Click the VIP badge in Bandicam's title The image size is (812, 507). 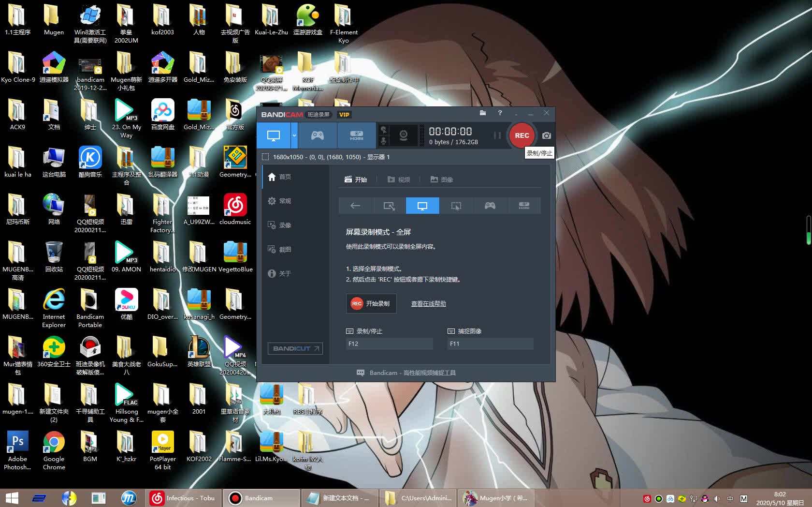tap(344, 115)
